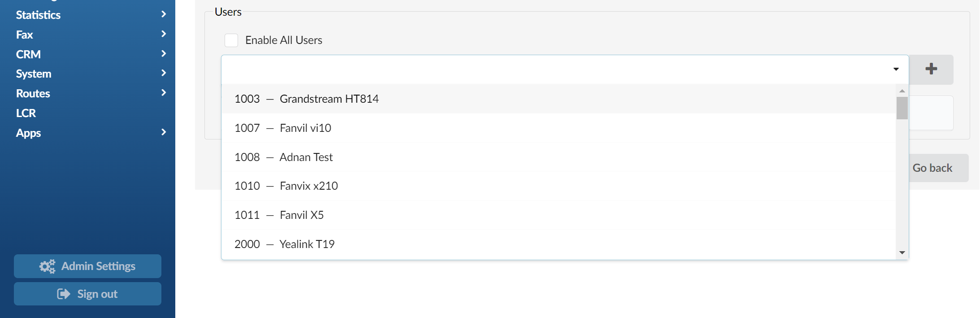Screen dimensions: 980x318
Task: Click the chevron next to CRM
Action: (164, 54)
